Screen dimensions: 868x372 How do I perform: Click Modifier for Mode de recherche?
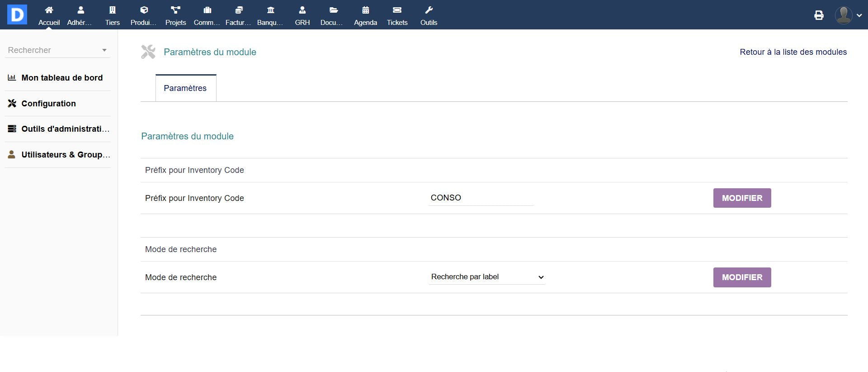pos(742,277)
